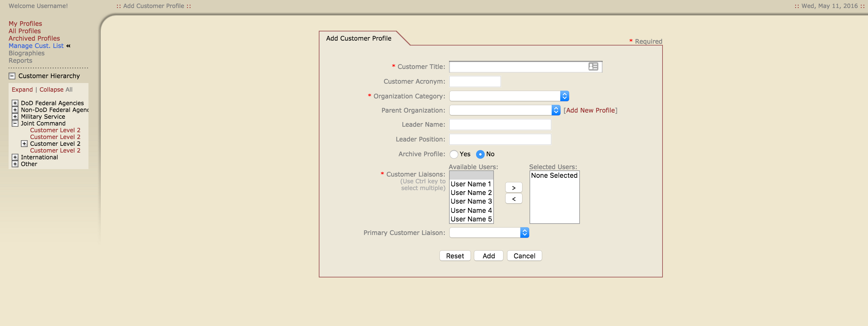Expand the Non-DoD Federal Agencies node
Image resolution: width=868 pixels, height=326 pixels.
point(15,110)
